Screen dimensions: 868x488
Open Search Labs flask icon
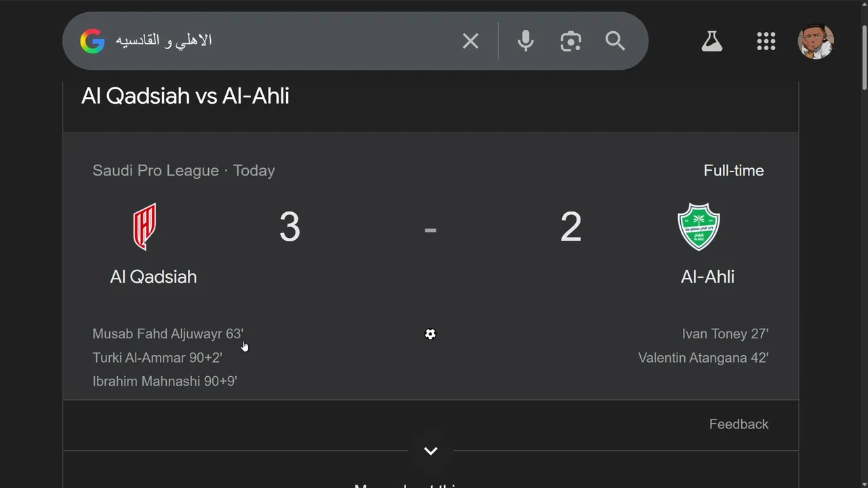(x=712, y=41)
